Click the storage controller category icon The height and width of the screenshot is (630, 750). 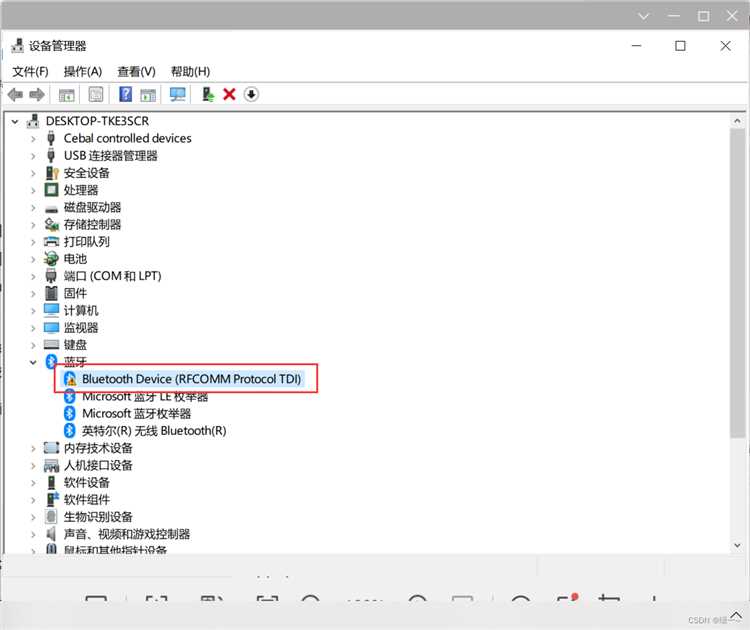(x=51, y=224)
